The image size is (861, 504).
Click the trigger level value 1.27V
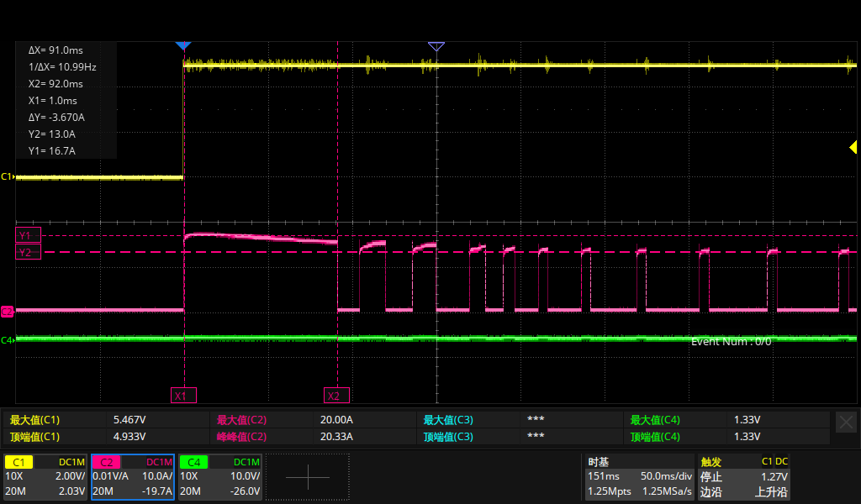774,476
